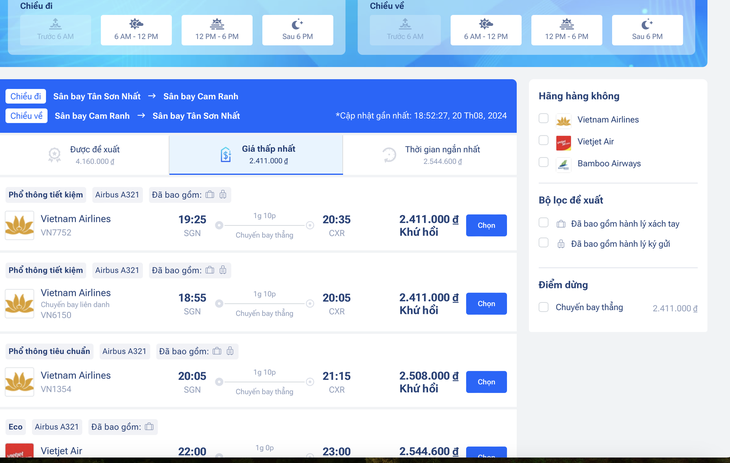Tick the Vietnam Airlines checkbox
The height and width of the screenshot is (463, 730).
click(x=543, y=118)
